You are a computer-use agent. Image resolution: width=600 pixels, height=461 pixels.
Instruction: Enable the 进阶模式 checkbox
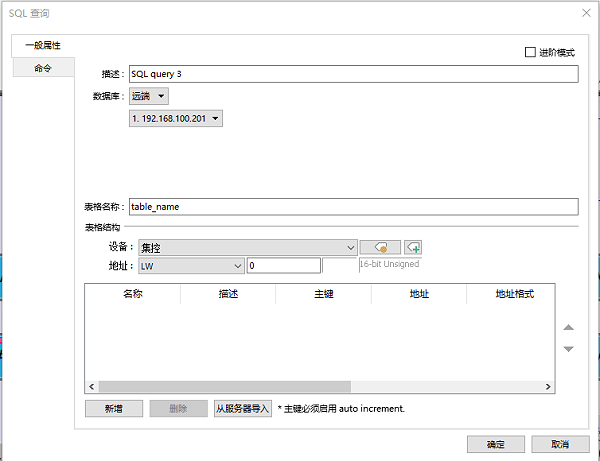(530, 52)
